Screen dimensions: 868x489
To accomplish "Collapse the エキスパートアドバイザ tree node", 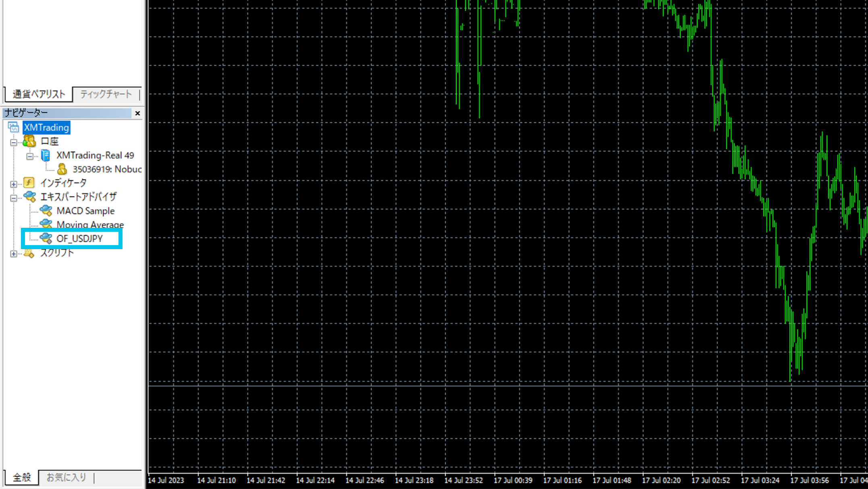I will [14, 198].
